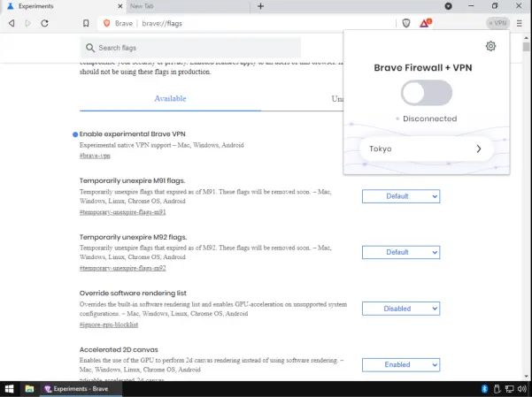Open the #ignore-gpu-blocklist link
532x397 pixels.
tap(109, 324)
